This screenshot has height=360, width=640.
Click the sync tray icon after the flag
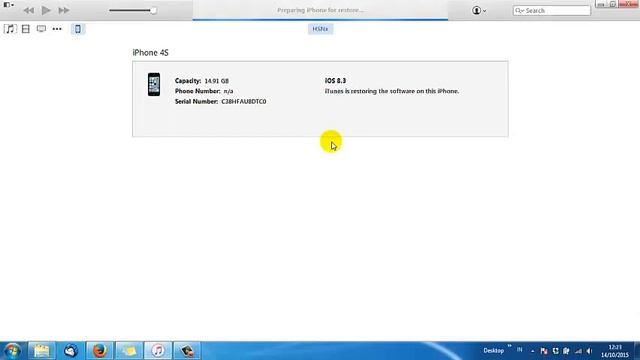point(556,351)
